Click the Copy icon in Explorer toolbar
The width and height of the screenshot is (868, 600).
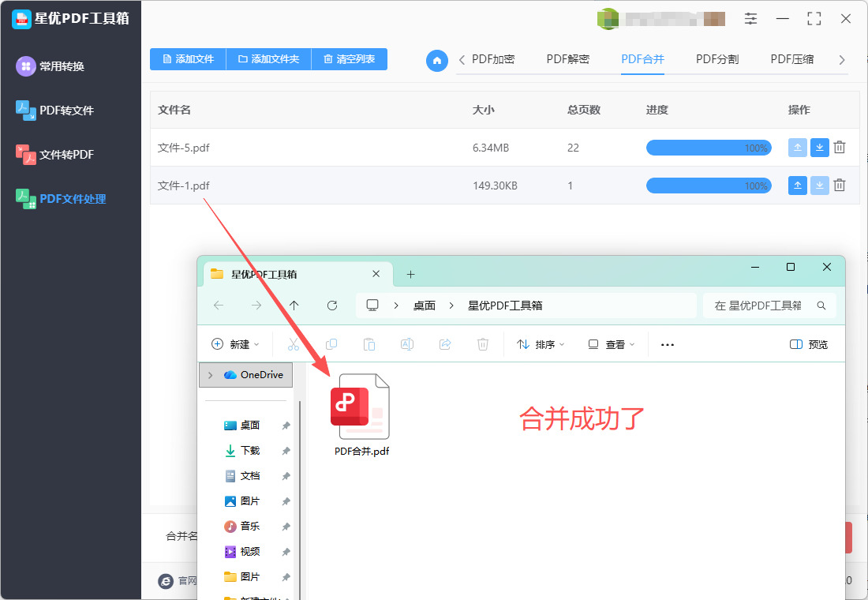click(x=331, y=344)
